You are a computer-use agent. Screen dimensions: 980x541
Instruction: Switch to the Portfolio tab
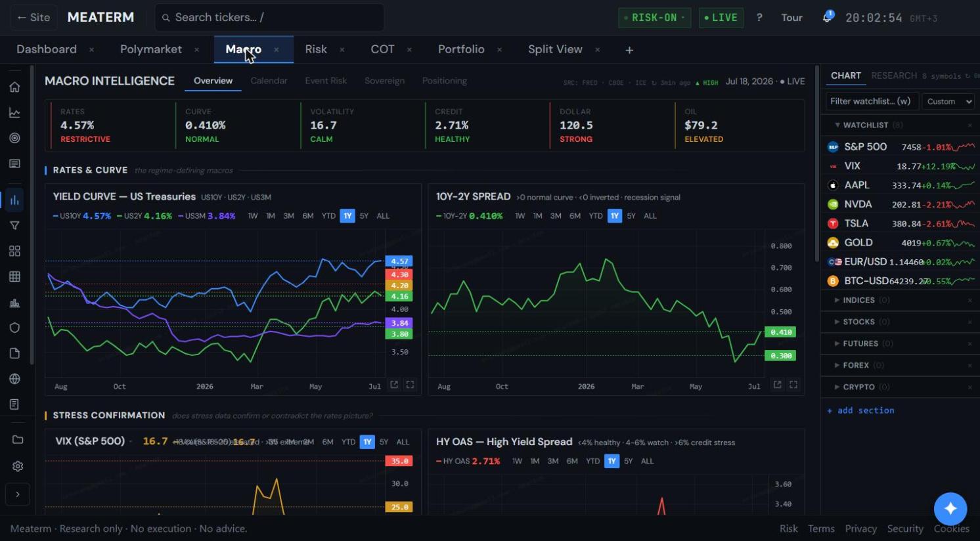[x=461, y=49]
